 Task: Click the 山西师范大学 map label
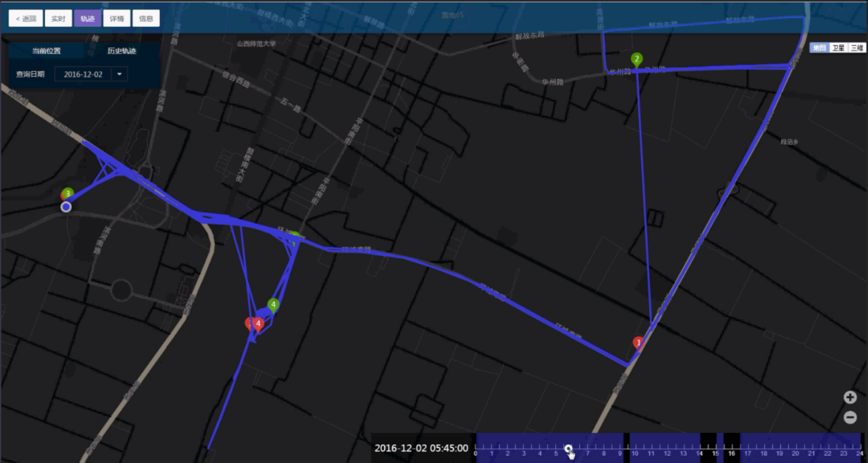pos(256,44)
